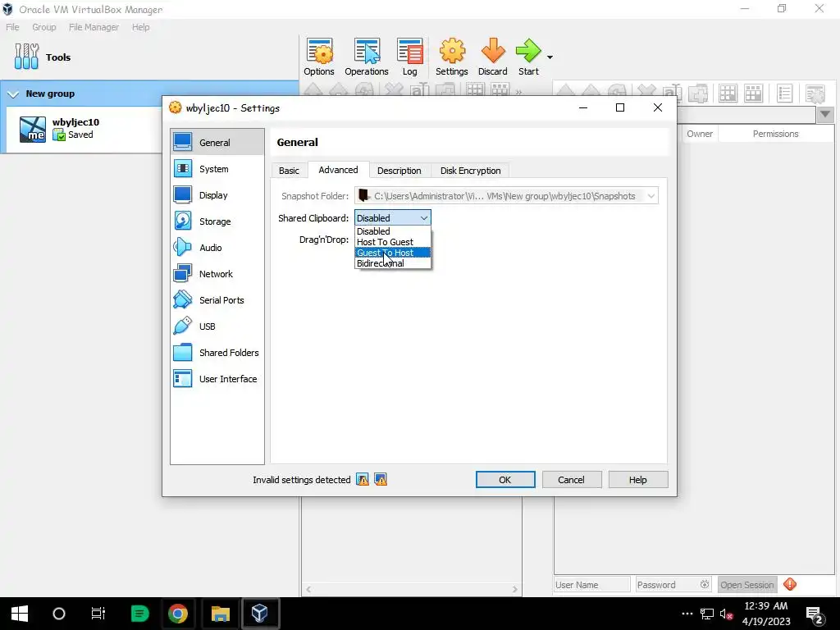Click the Discard toolbar icon
This screenshot has height=630, width=840.
(492, 57)
